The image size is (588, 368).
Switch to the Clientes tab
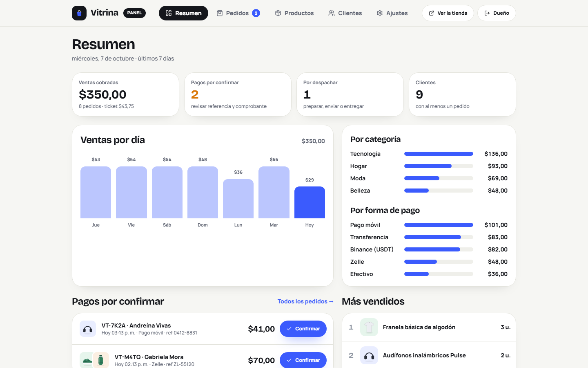pos(345,13)
